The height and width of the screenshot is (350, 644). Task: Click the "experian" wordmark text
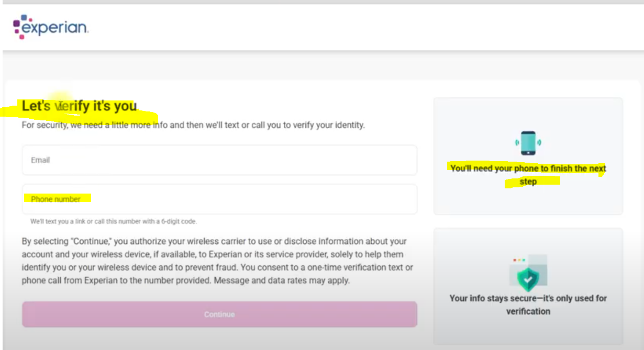(x=55, y=28)
